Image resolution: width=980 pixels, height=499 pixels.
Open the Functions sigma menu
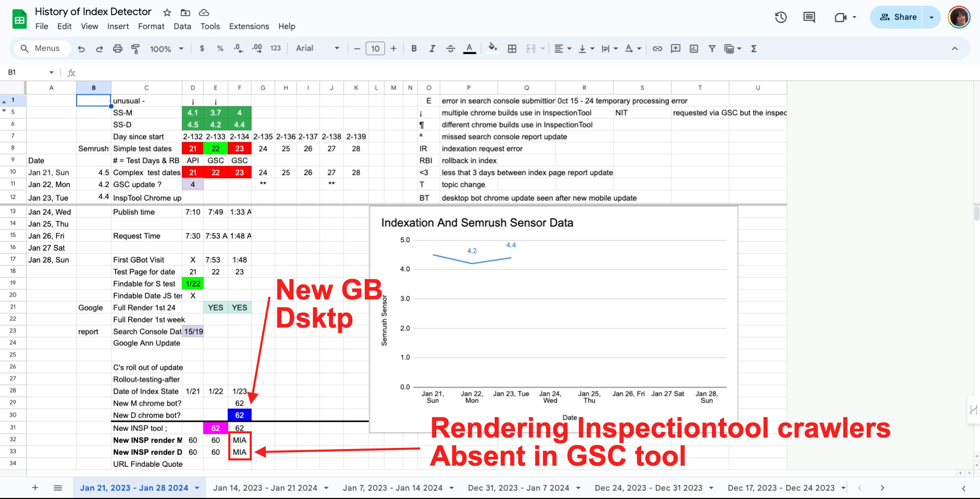[754, 48]
